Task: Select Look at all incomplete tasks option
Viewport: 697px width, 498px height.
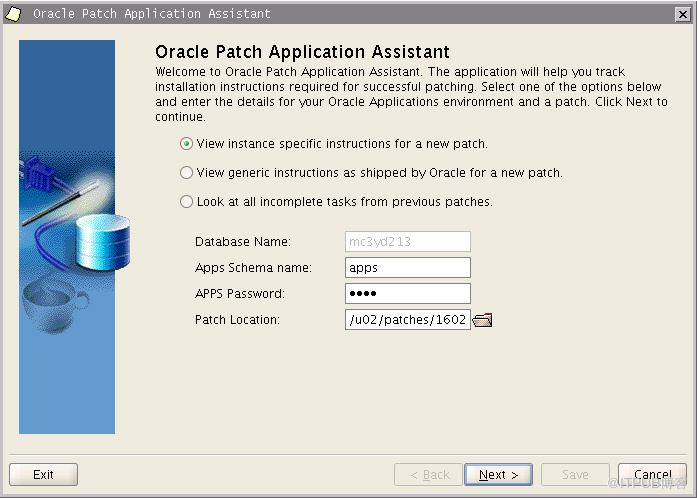Action: click(186, 201)
